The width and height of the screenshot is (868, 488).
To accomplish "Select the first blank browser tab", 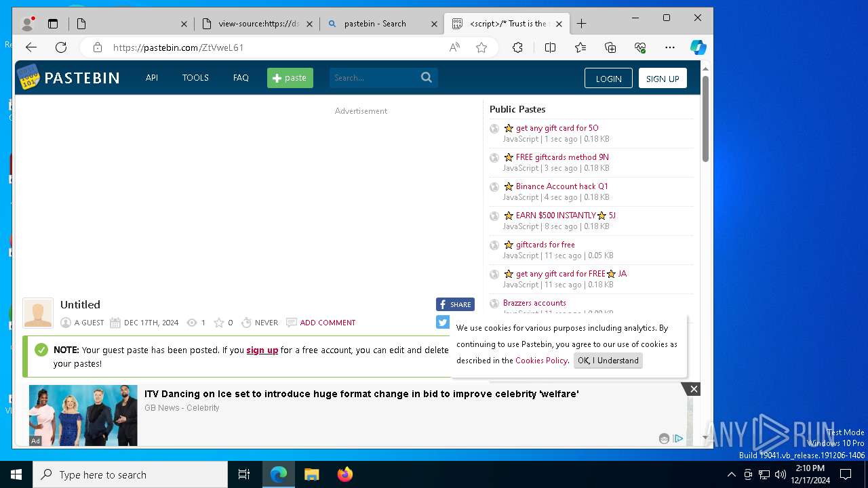I will pos(132,24).
